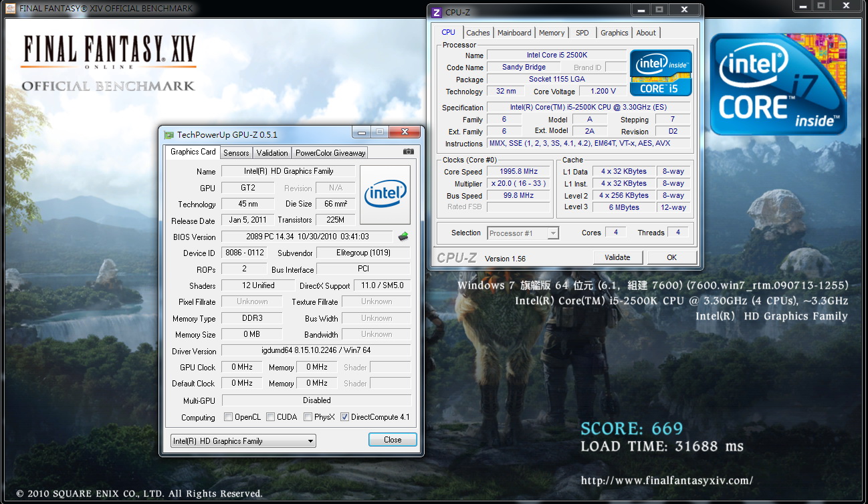Click the GPU-Z screenshot camera icon
This screenshot has height=504, width=868.
(408, 152)
